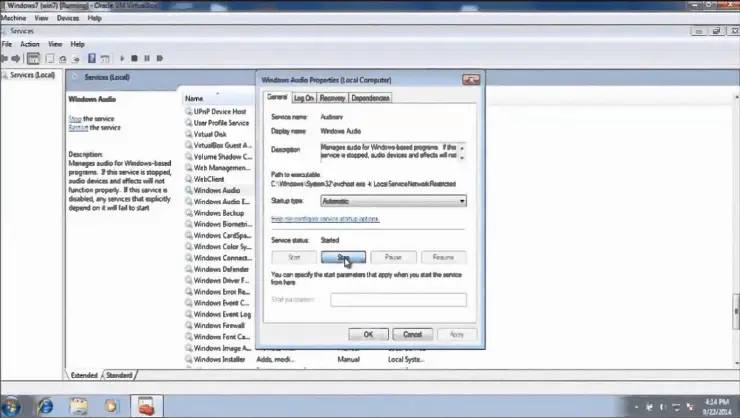Switch to the Standard view tab
This screenshot has width=740, height=418.
(119, 376)
